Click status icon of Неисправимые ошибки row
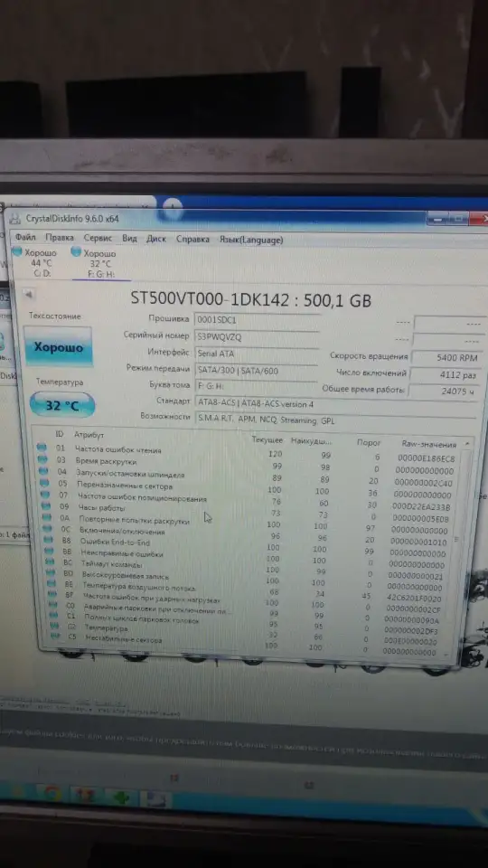The image size is (488, 868). pyautogui.click(x=51, y=552)
